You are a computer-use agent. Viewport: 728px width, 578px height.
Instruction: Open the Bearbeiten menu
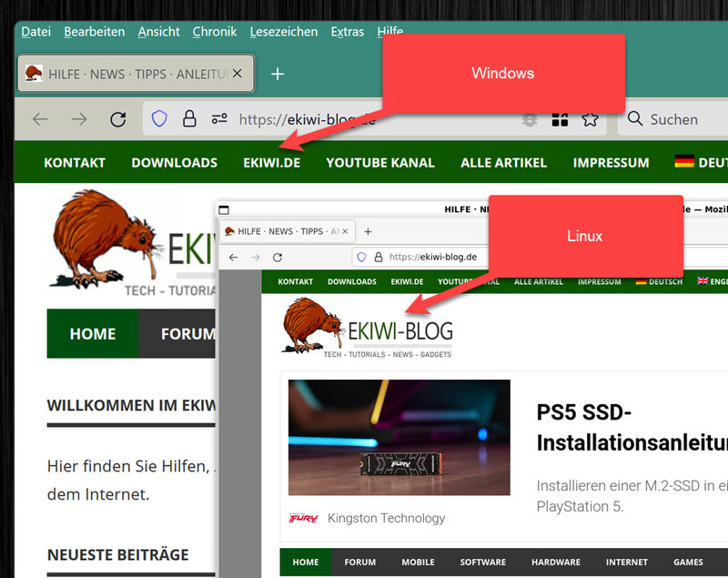click(95, 32)
